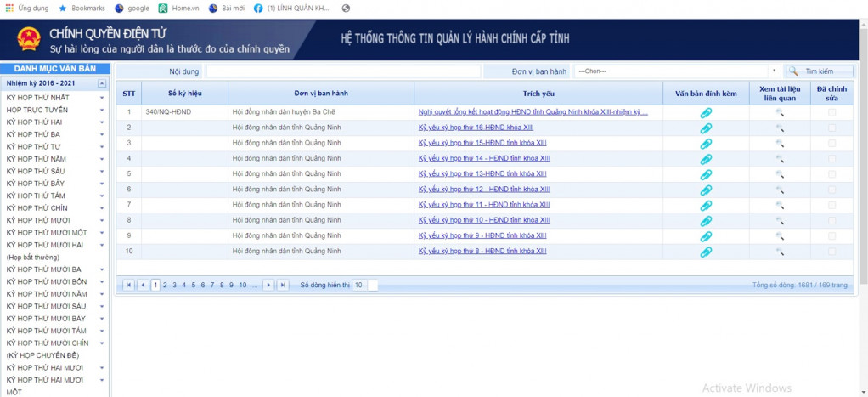Open attachment paperclip icon for row 1
868x397 pixels.
(705, 113)
